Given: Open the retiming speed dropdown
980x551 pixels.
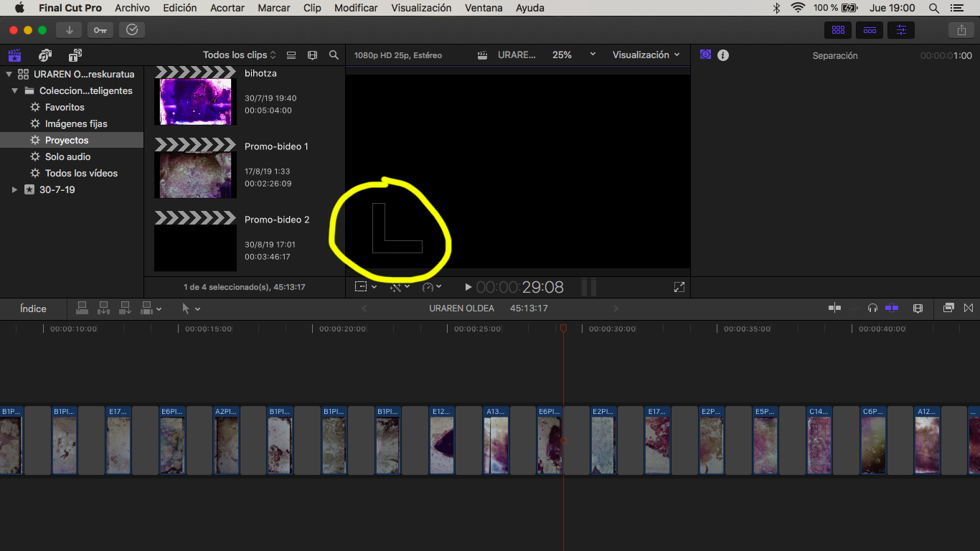Looking at the screenshot, I should pos(432,287).
